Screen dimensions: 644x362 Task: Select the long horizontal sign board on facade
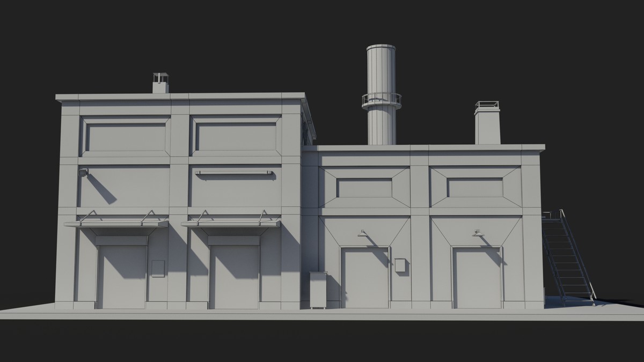coord(235,172)
